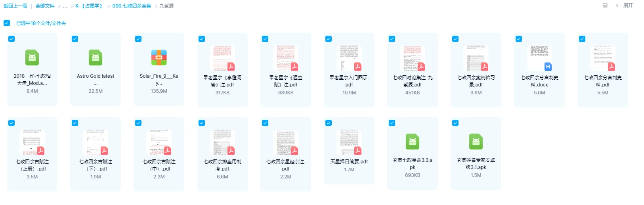Click file name 天星择日简要.pdf
Image resolution: width=644 pixels, height=205 pixels.
[349, 162]
